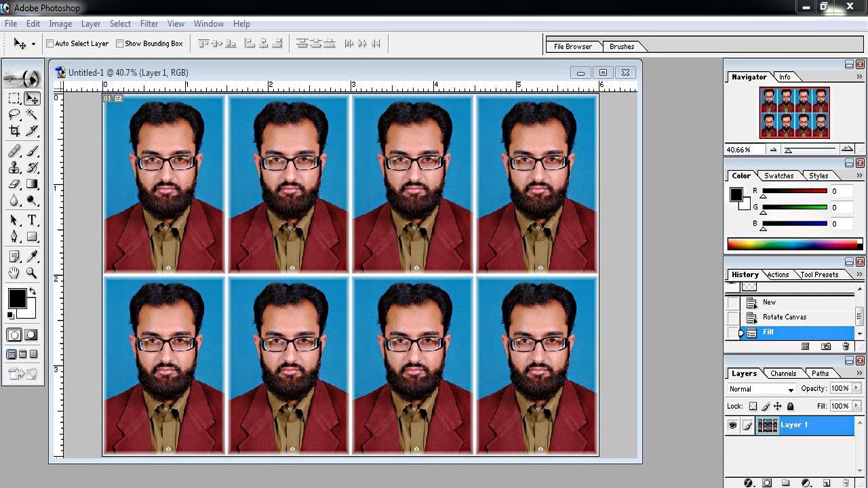The height and width of the screenshot is (488, 868).
Task: Select the Pen tool
Action: coord(14,237)
